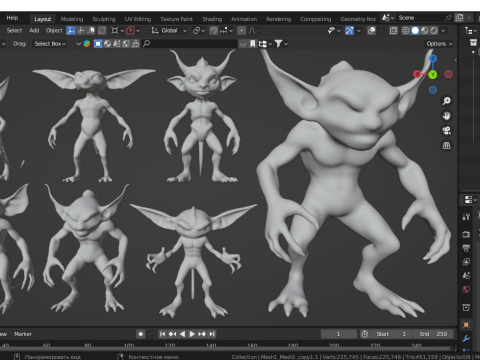480x360 pixels.
Task: Jump to last frame in timeline
Action: click(212, 334)
